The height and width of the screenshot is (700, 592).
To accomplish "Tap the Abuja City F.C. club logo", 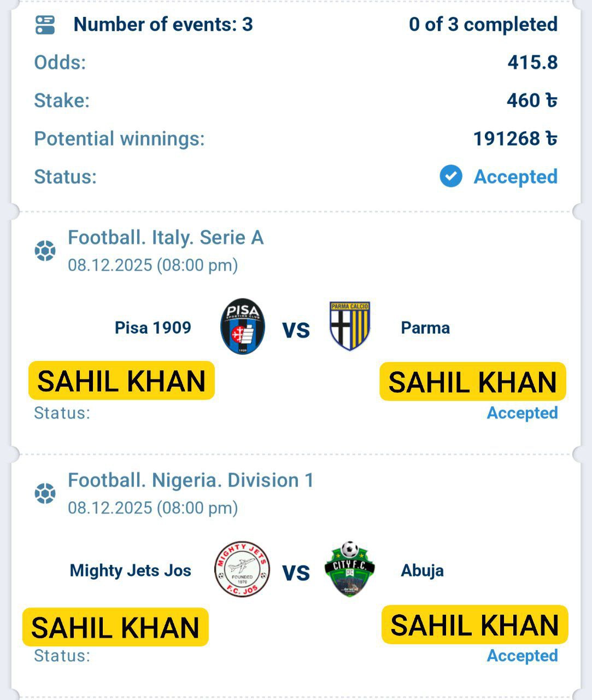I will pos(350,569).
